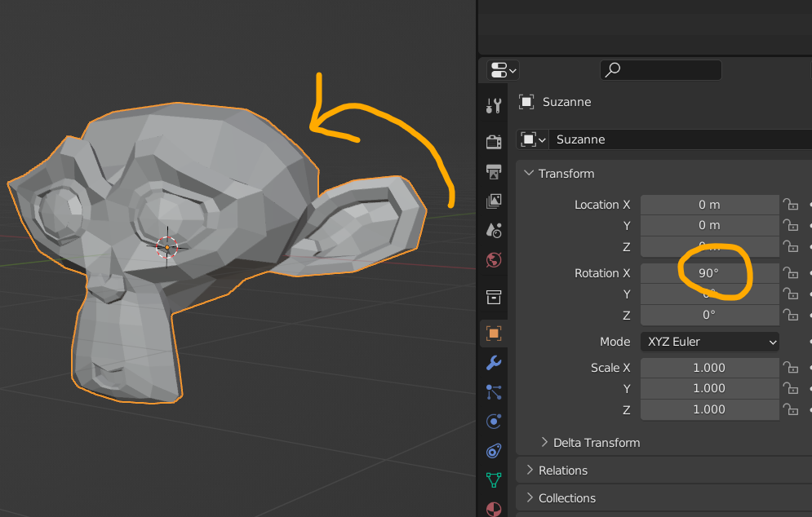Viewport: 812px width, 517px height.
Task: Open the World properties tab
Action: tap(494, 260)
